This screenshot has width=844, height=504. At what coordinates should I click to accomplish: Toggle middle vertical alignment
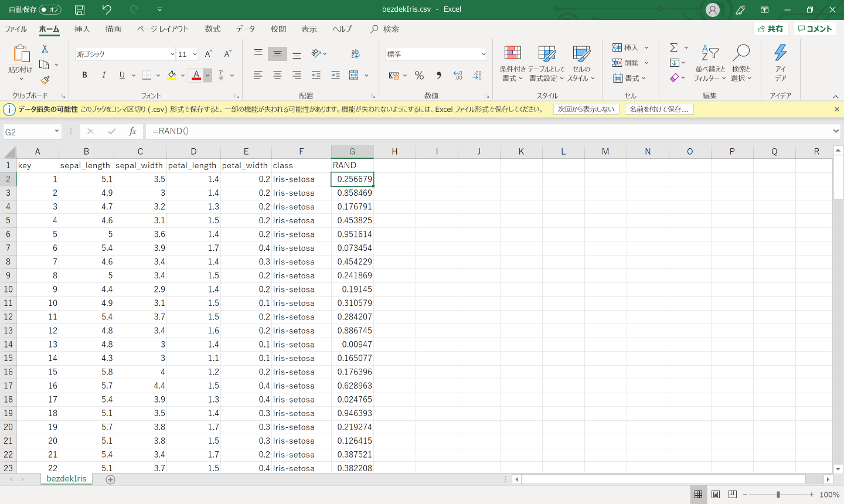click(277, 54)
